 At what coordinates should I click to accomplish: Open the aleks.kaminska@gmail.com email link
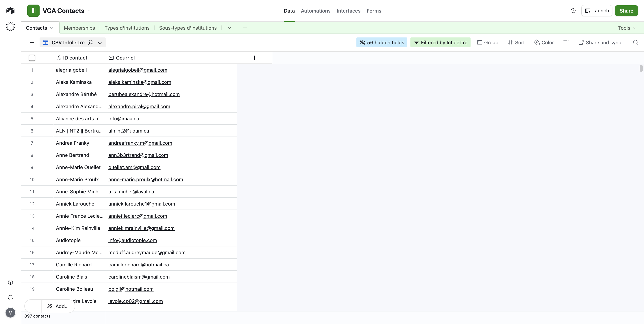click(139, 82)
